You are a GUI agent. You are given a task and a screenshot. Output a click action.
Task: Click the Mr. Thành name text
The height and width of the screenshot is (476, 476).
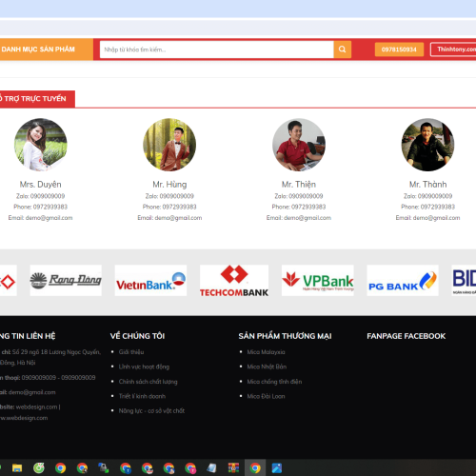pos(428,185)
